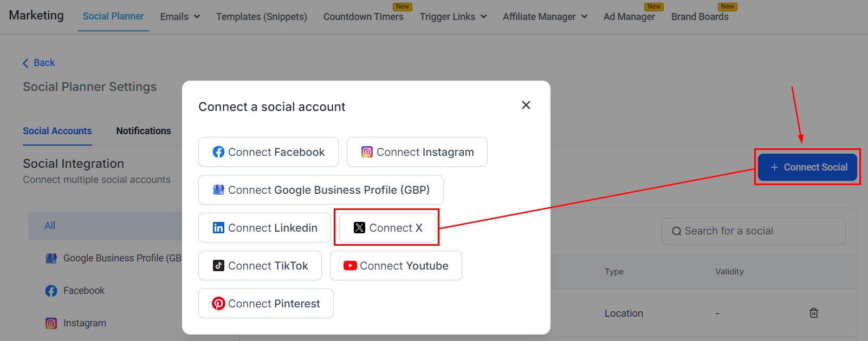Open the Social Planner tab

pyautogui.click(x=113, y=16)
